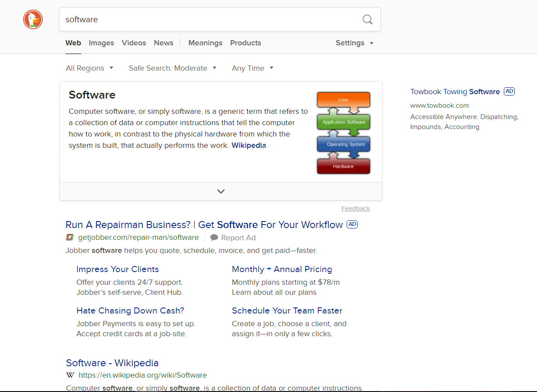Open the Settings dropdown
Image resolution: width=537 pixels, height=392 pixels.
355,43
